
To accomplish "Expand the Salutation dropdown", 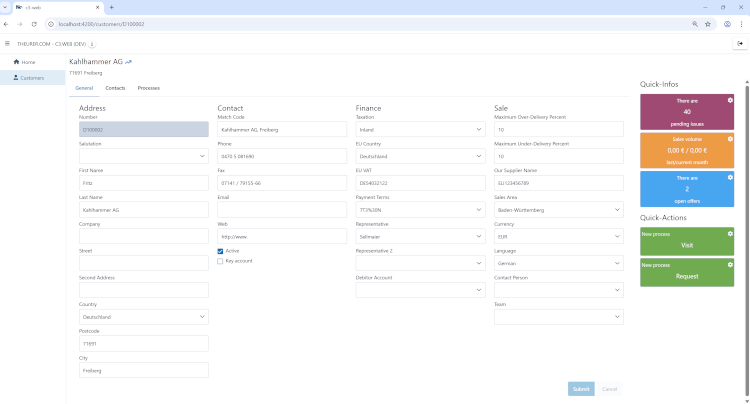I will coord(143,156).
